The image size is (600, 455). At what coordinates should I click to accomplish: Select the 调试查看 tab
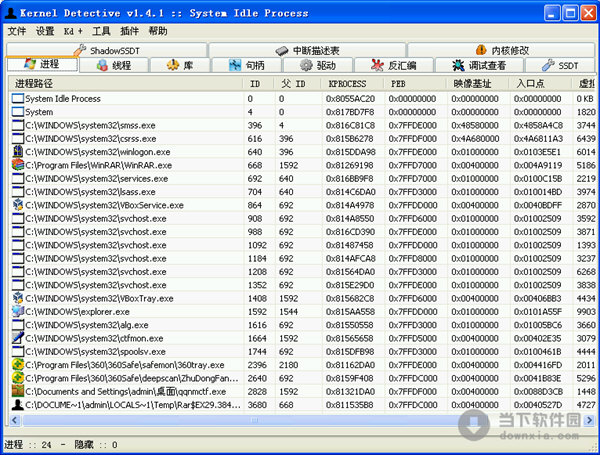click(x=479, y=65)
